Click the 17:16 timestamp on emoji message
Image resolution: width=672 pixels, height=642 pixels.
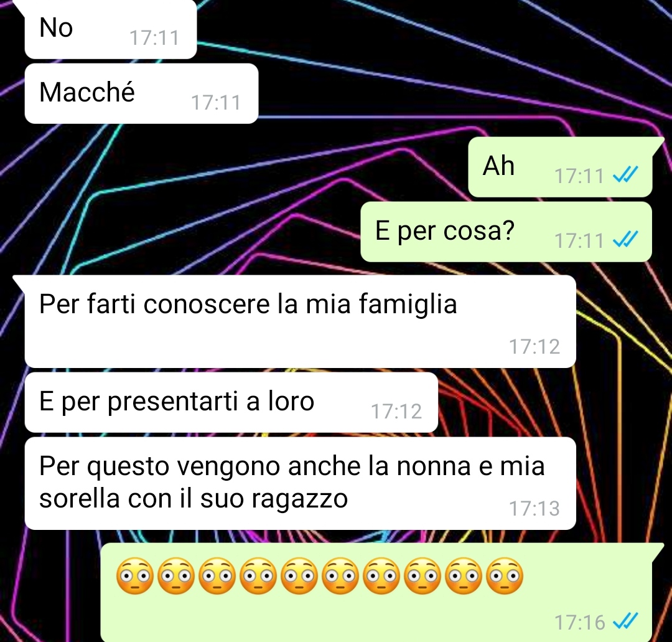pyautogui.click(x=580, y=622)
